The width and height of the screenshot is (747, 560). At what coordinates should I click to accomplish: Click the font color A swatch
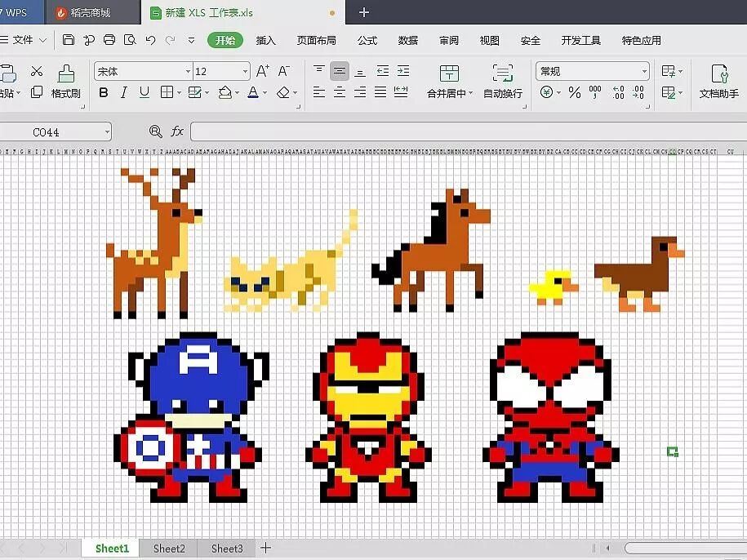coord(253,93)
